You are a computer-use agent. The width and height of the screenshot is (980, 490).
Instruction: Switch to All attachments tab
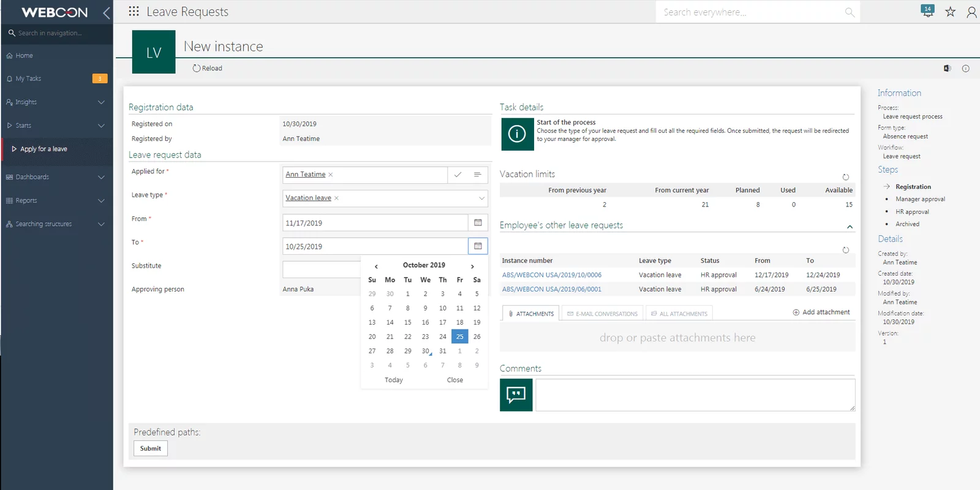679,314
